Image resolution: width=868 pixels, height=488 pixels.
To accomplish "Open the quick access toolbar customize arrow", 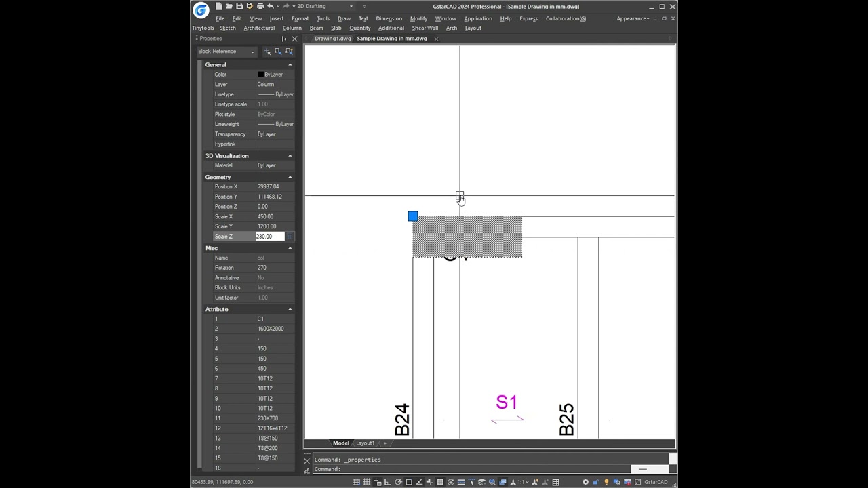I will tap(364, 6).
